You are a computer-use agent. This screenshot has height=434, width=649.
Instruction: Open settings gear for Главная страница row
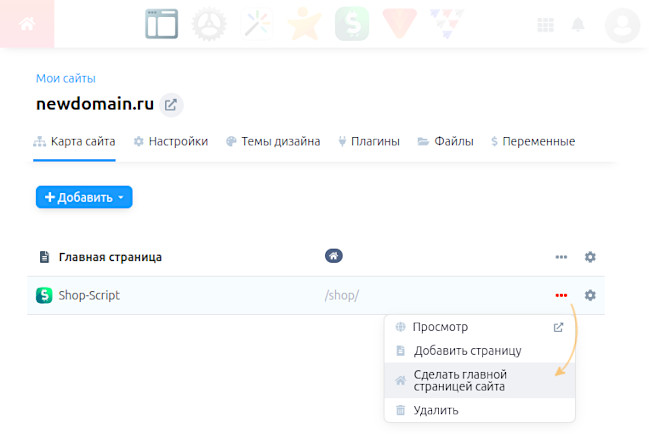coord(590,257)
